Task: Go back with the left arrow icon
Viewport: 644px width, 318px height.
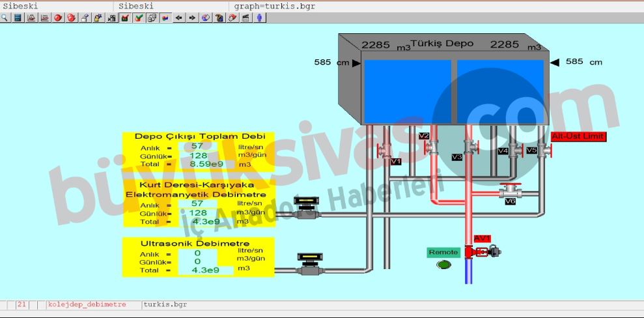Action: tap(179, 18)
